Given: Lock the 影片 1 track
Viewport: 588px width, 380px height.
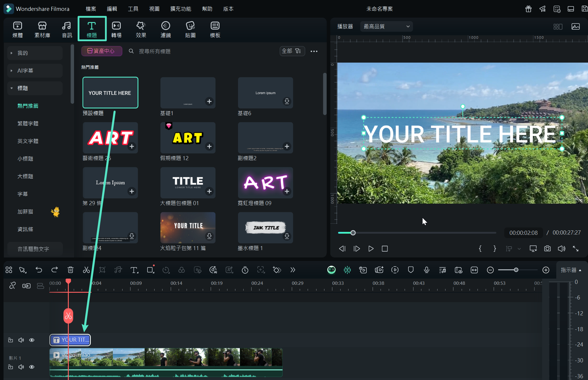Looking at the screenshot, I should tap(11, 367).
